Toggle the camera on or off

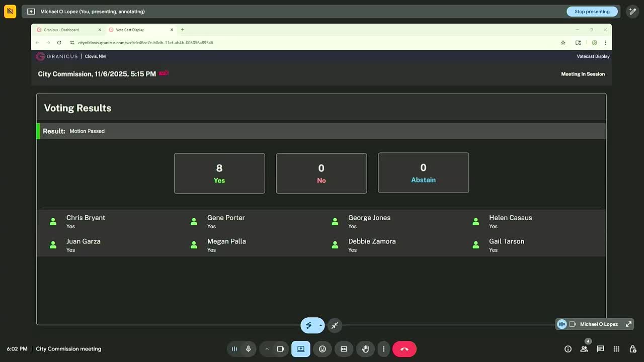click(281, 349)
